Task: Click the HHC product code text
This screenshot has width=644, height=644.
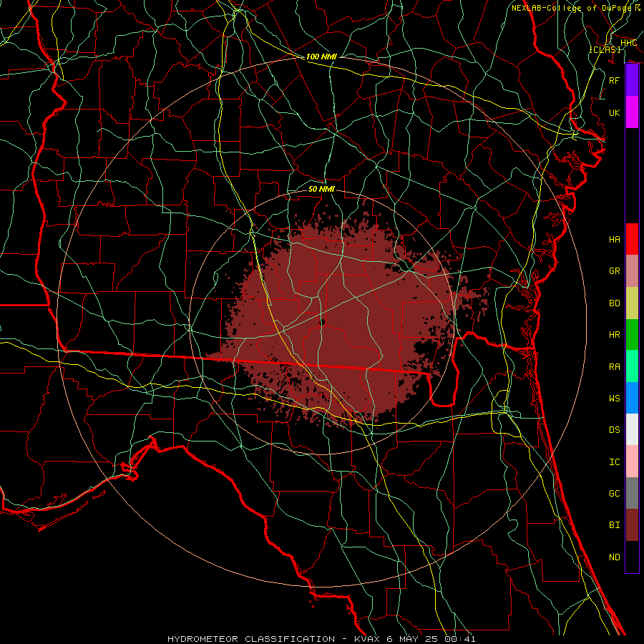Action: (x=628, y=43)
